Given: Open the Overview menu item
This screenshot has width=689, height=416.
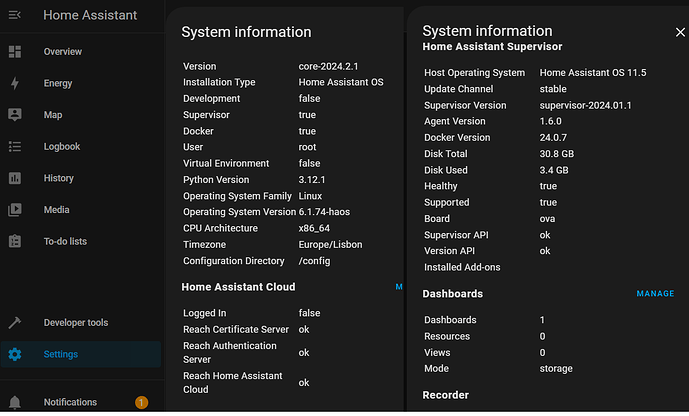Looking at the screenshot, I should click(x=63, y=51).
